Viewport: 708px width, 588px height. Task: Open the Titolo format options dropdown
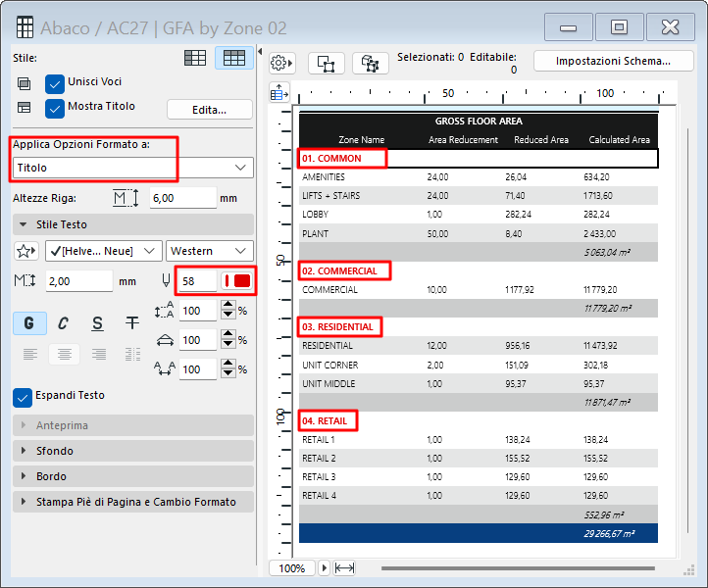point(131,169)
